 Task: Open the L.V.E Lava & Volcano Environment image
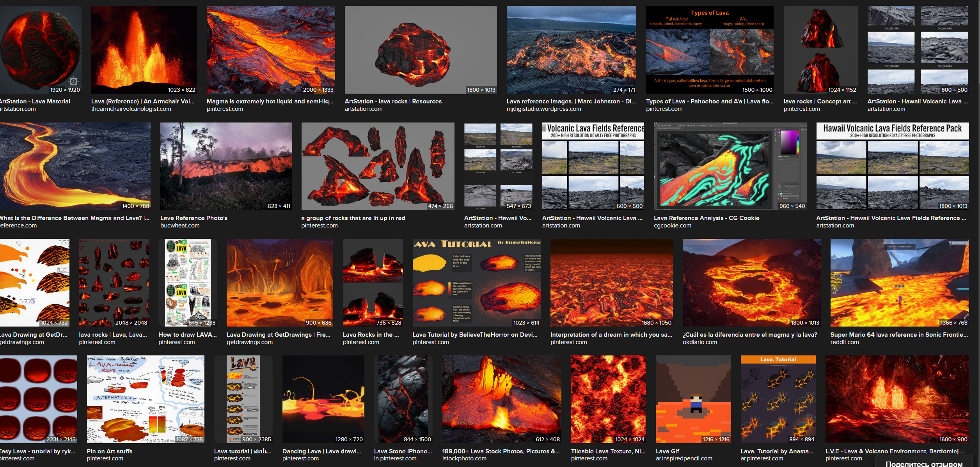coord(897,399)
